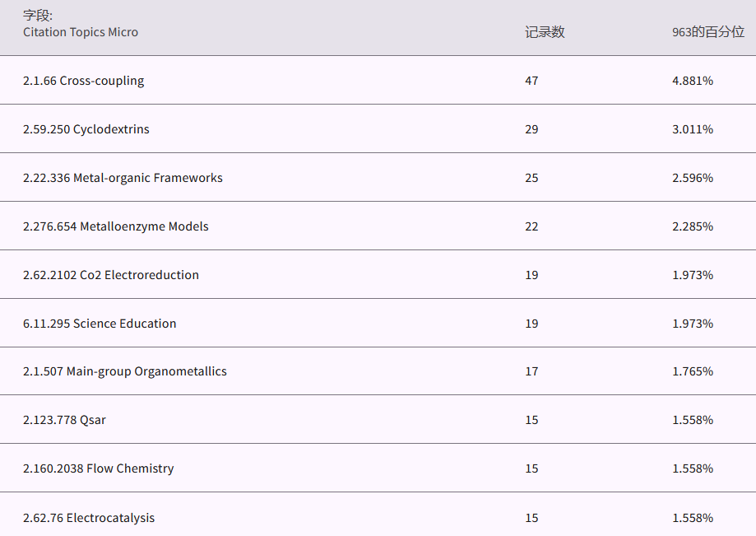Screen dimensions: 756x536
Task: Click the 4.881% percentage value
Action: point(693,81)
